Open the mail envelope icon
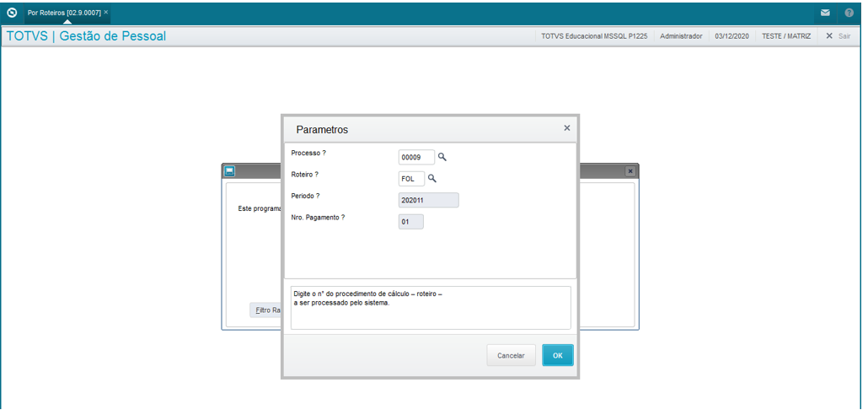The height and width of the screenshot is (410, 868). 825,12
